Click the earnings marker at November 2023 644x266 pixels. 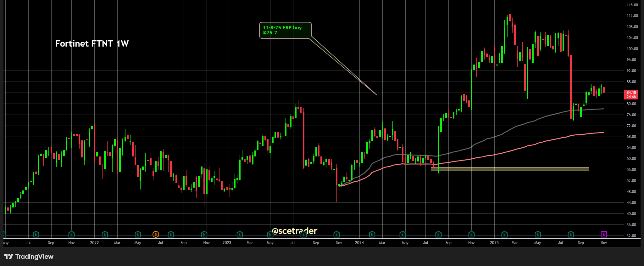pos(336,234)
